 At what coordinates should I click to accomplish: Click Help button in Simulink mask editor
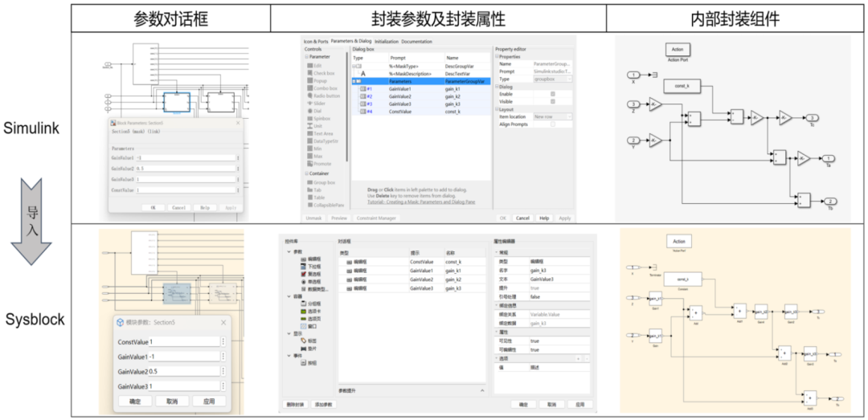pyautogui.click(x=544, y=218)
